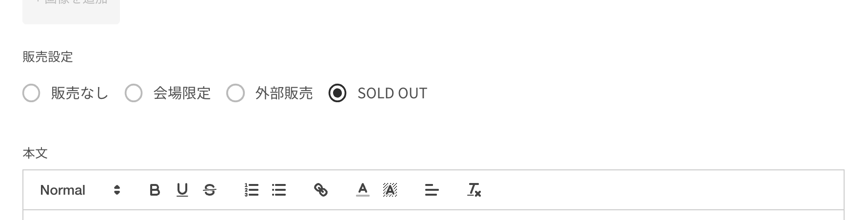Click inside the 本文 editor text area
This screenshot has height=220, width=868.
[x=434, y=215]
